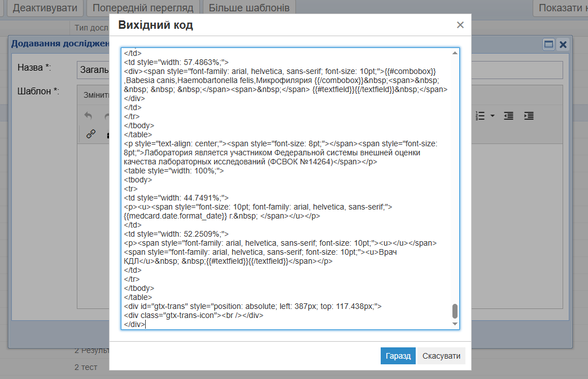This screenshot has width=588, height=379.
Task: Click the Деактивувати button
Action: coord(45,8)
